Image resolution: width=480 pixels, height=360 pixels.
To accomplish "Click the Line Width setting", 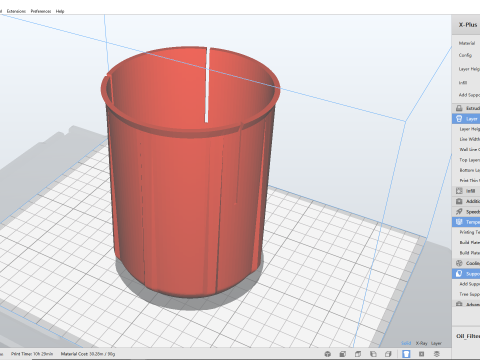I will pyautogui.click(x=470, y=139).
